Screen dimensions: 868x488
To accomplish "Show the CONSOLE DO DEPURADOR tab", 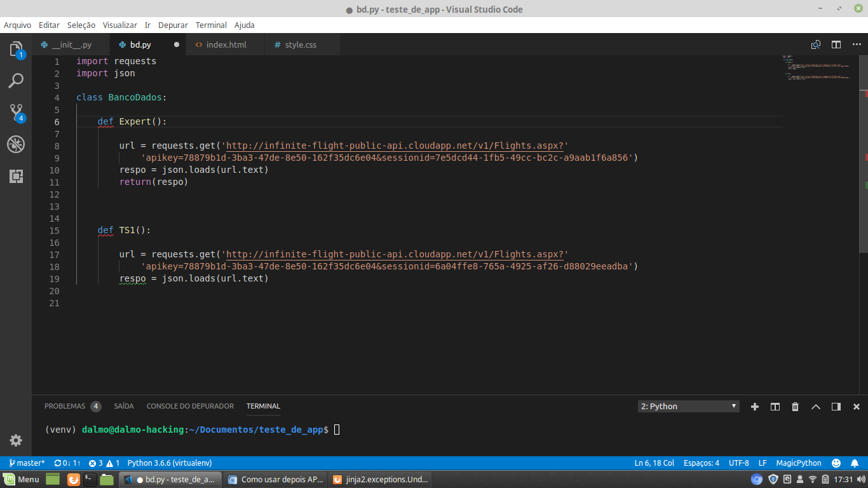I will click(x=190, y=406).
